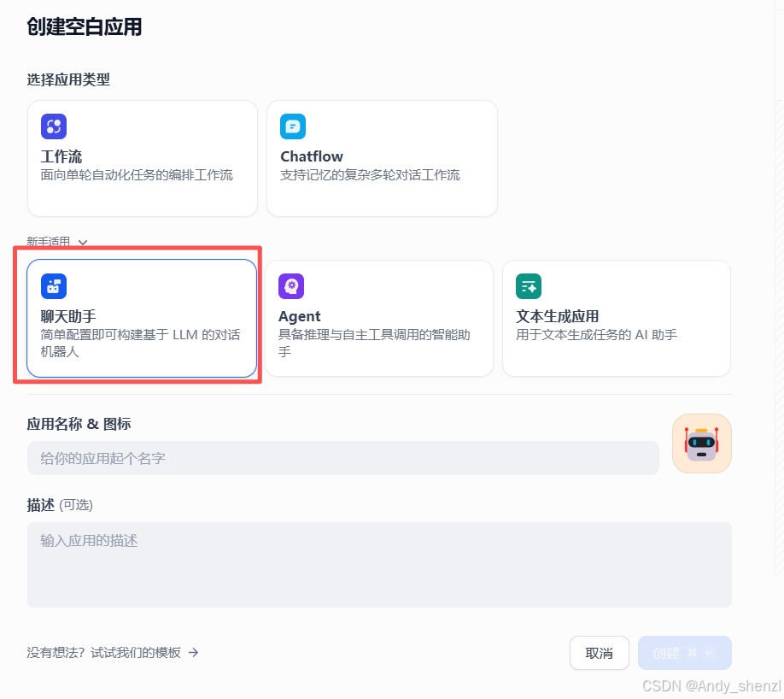Click the 创建 button
This screenshot has height=699, width=784.
pyautogui.click(x=675, y=652)
